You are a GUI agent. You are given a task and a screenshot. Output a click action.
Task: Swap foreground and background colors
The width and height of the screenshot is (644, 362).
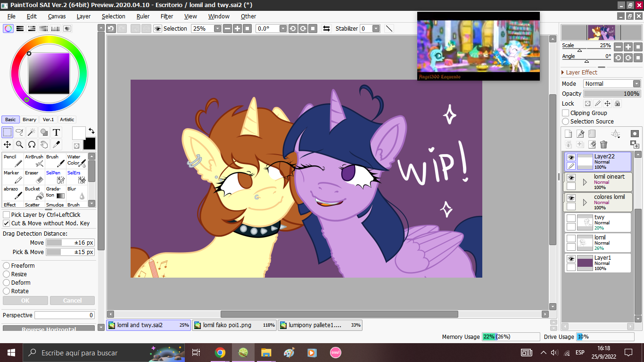tap(91, 131)
